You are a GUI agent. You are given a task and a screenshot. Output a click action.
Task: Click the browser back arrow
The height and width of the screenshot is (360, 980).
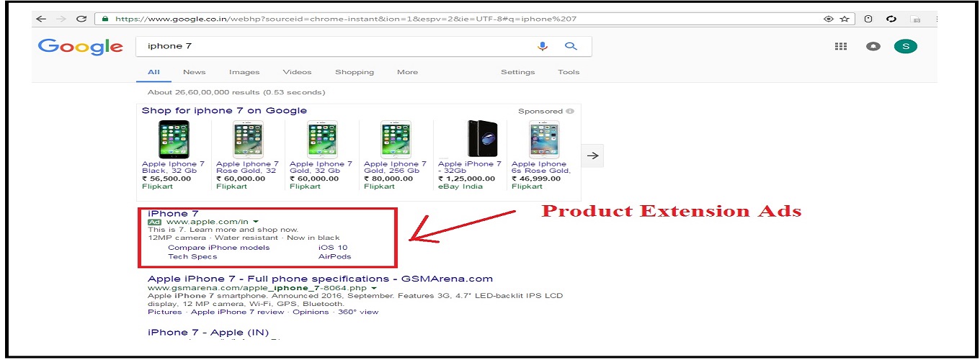tap(41, 19)
